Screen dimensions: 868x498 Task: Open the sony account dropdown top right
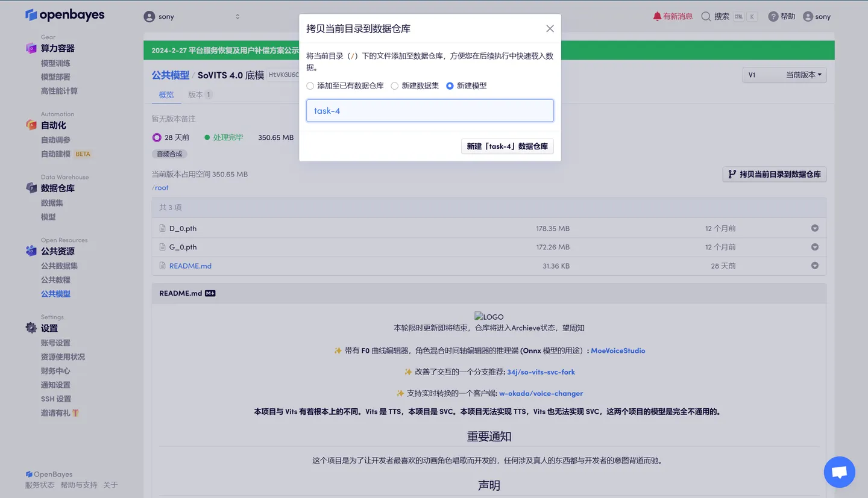817,16
